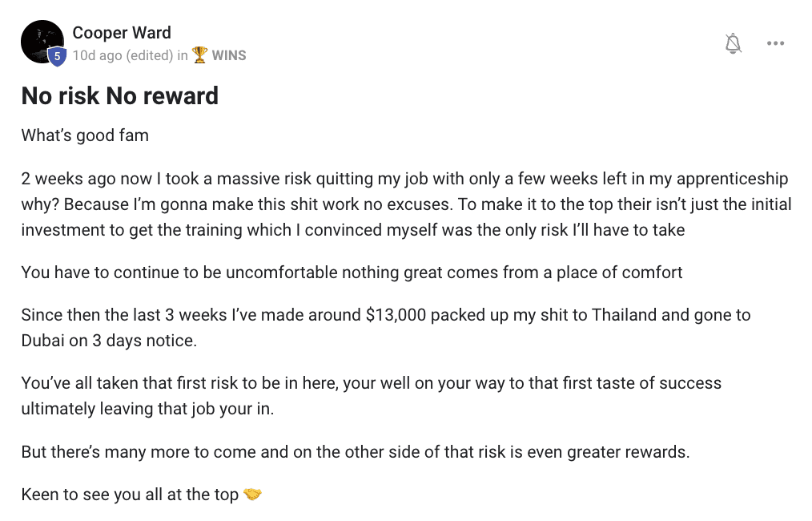Screen dimensions: 812x521
Task: Click "Keen to see you all at the top"
Action: click(130, 495)
